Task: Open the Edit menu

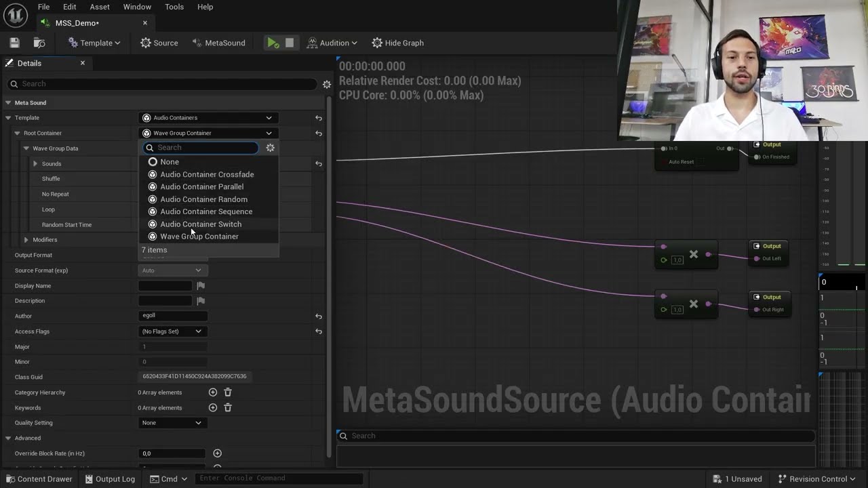Action: (69, 7)
